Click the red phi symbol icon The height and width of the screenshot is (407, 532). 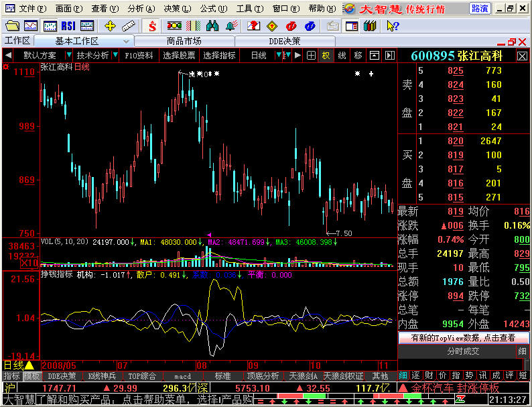point(291,25)
